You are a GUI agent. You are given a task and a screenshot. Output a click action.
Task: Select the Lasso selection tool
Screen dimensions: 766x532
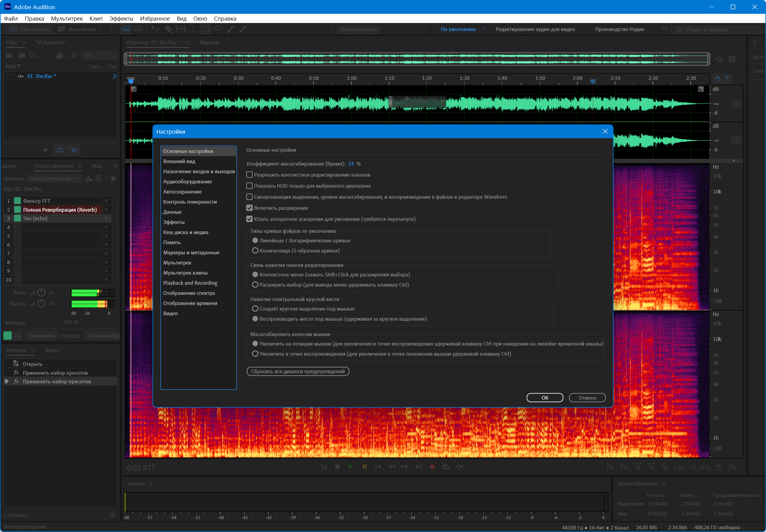218,29
